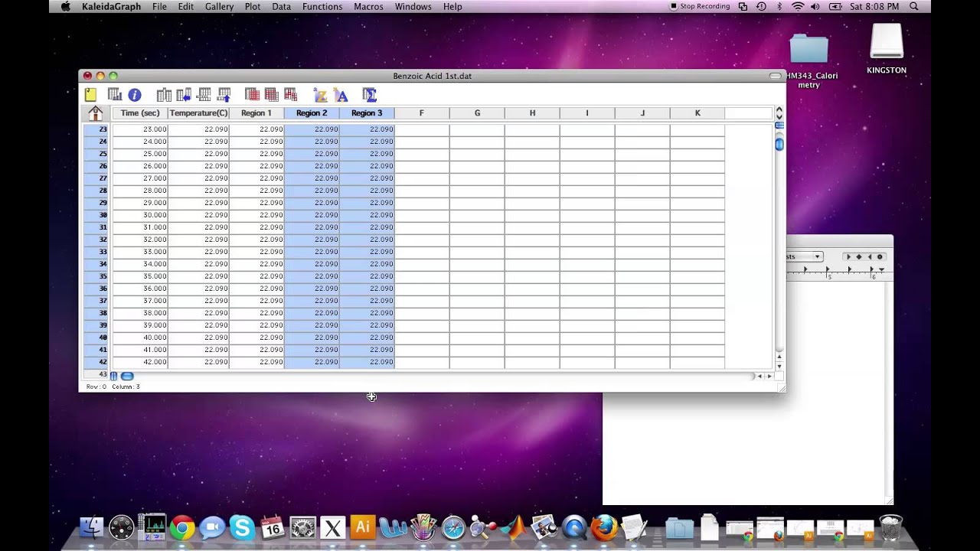
Task: Open Skype from the Dock
Action: point(242,527)
